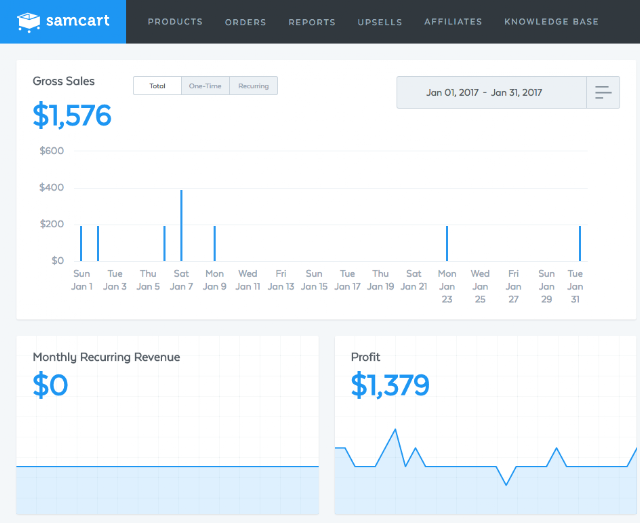This screenshot has width=640, height=523.
Task: Click the Tue Jan 31 sales bar
Action: pyautogui.click(x=580, y=243)
